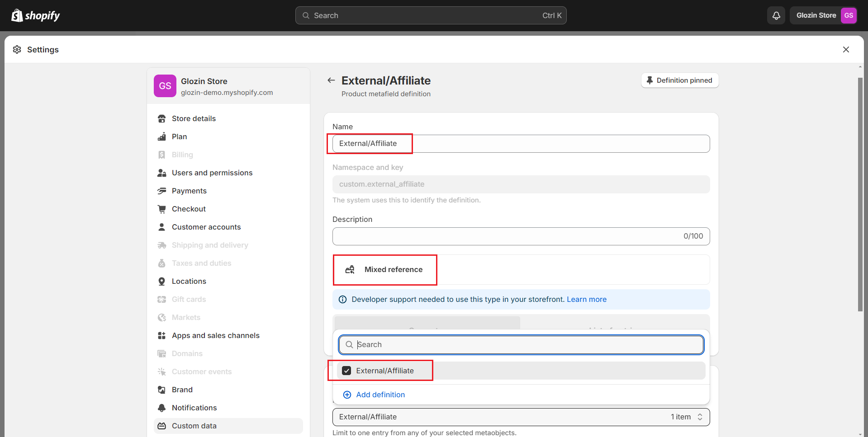Click Add definition link
Image resolution: width=868 pixels, height=437 pixels.
coord(380,395)
